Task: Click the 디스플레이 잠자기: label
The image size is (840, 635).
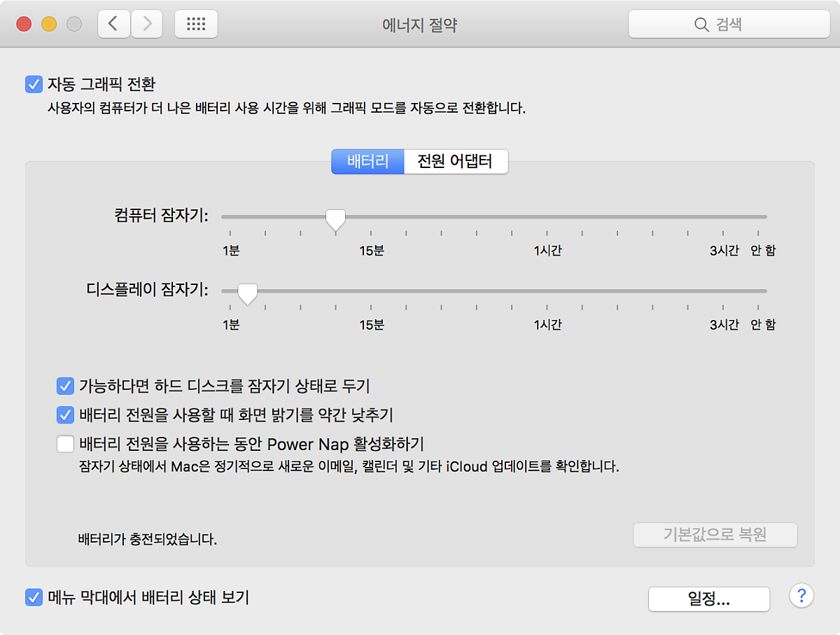Action: point(148,289)
